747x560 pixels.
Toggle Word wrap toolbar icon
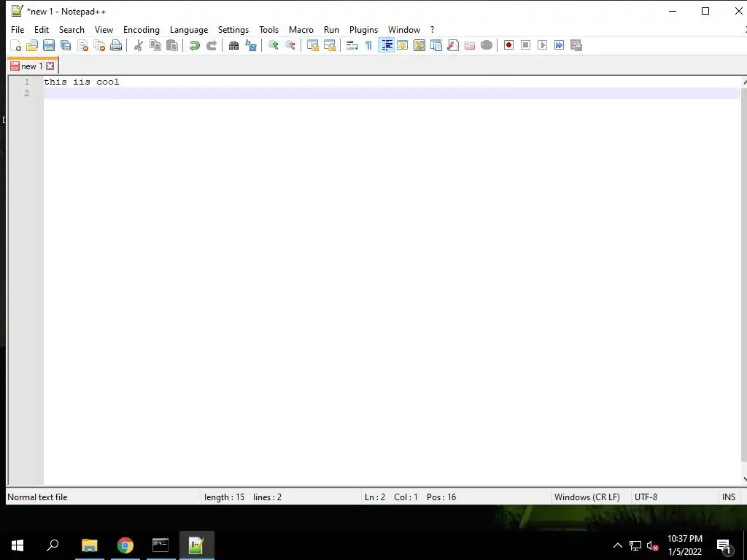coord(352,45)
